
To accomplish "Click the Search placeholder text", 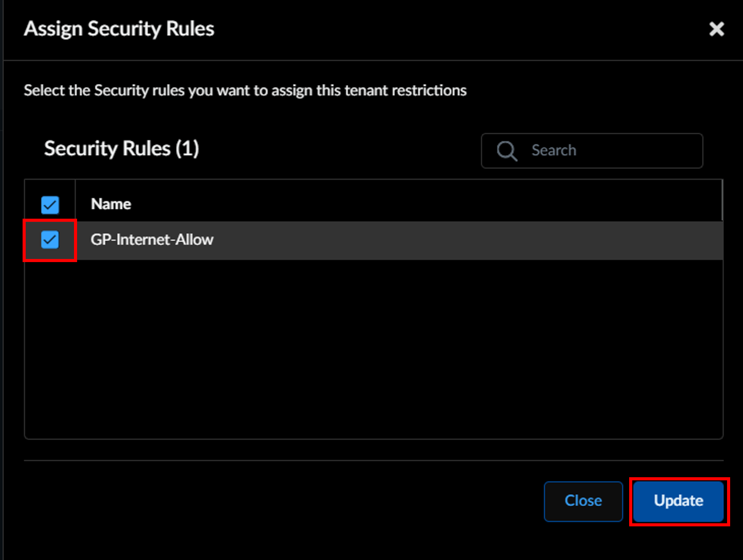I will (554, 151).
